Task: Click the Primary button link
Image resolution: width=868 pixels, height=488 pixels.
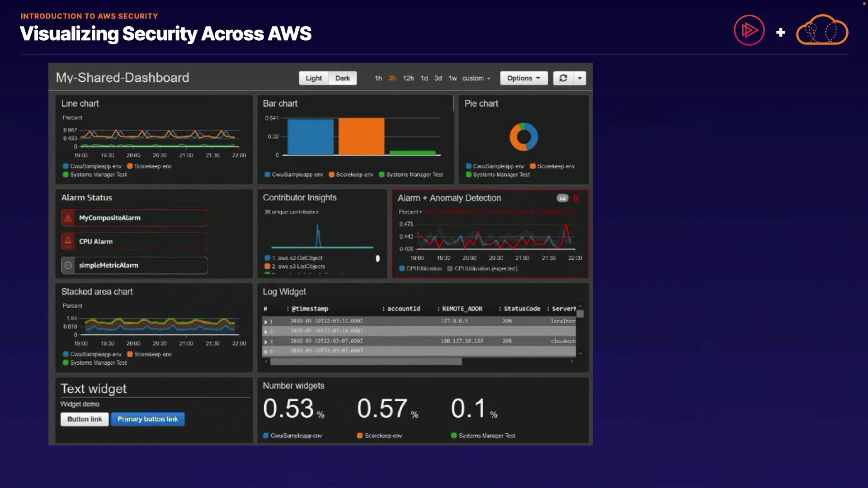Action: 147,419
